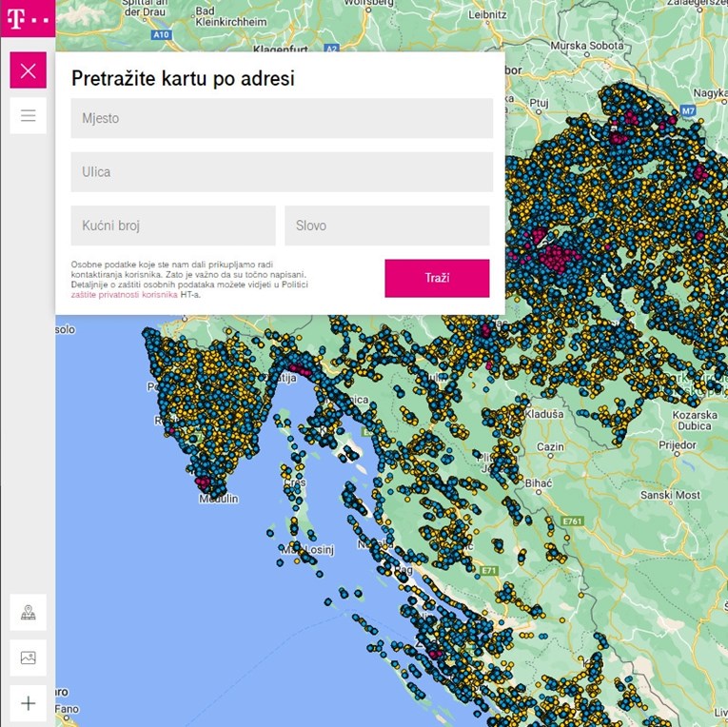Click the E761 road shield near Bihać

point(572,521)
